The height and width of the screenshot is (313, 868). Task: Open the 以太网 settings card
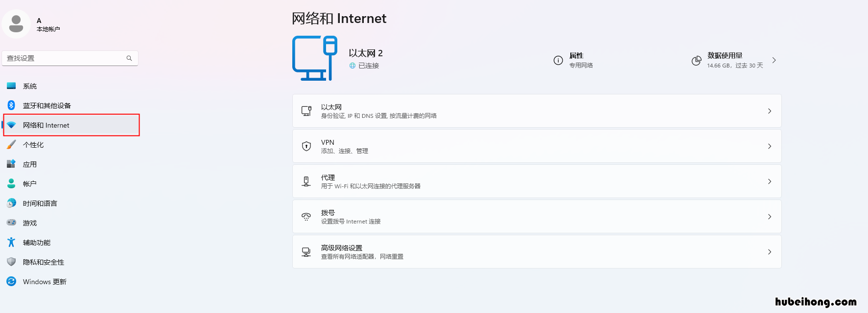(537, 111)
